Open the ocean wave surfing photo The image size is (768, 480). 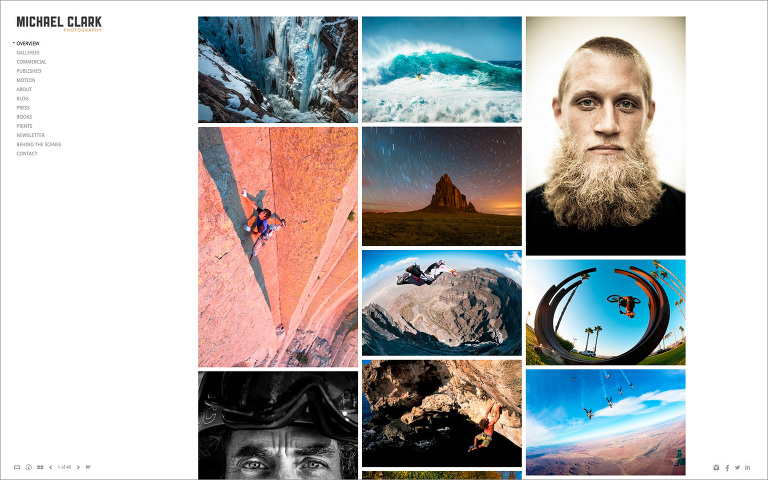442,70
